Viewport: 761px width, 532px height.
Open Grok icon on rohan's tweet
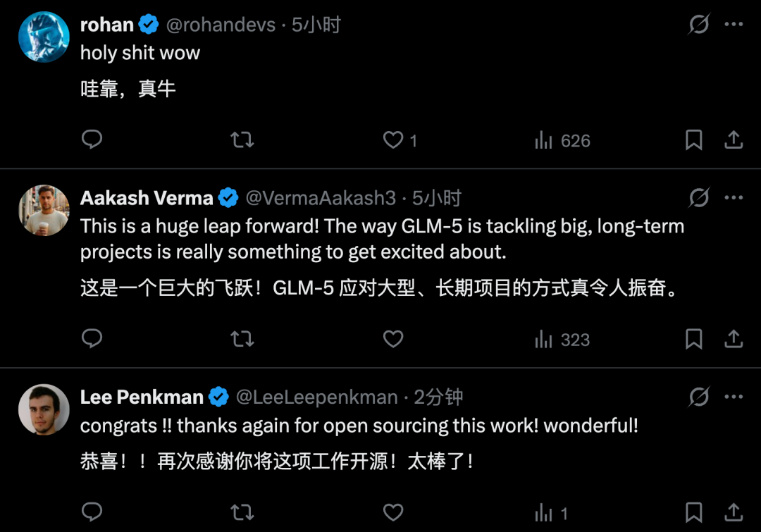click(x=699, y=25)
